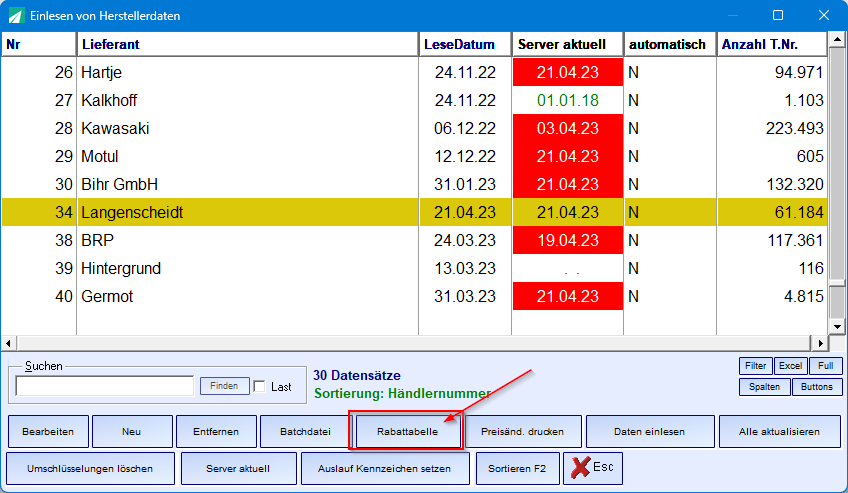Select the Langenscheidt row
Viewport: 848px width, 493px height.
pyautogui.click(x=414, y=212)
